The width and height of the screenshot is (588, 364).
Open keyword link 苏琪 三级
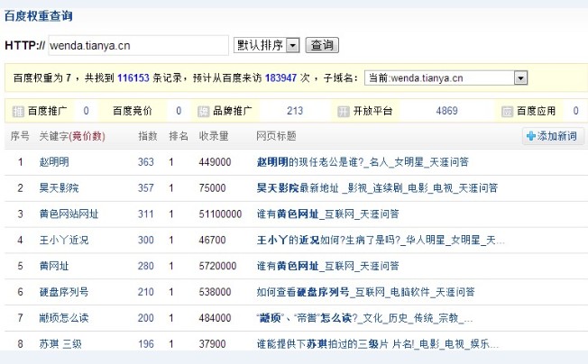coord(60,344)
